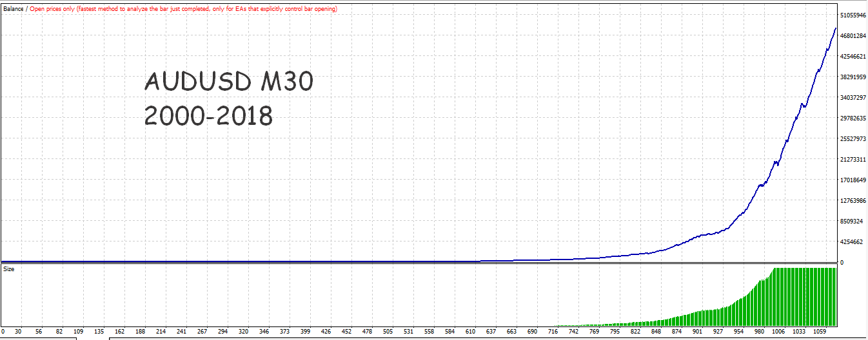The image size is (868, 340).
Task: Click trade number 373 on horizontal axis
Action: pos(285,332)
